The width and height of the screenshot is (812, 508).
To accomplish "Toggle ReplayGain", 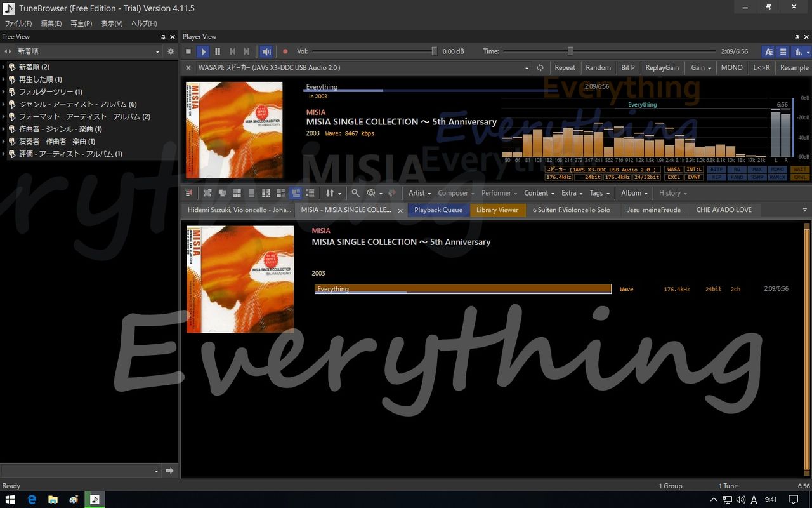I will pyautogui.click(x=662, y=68).
